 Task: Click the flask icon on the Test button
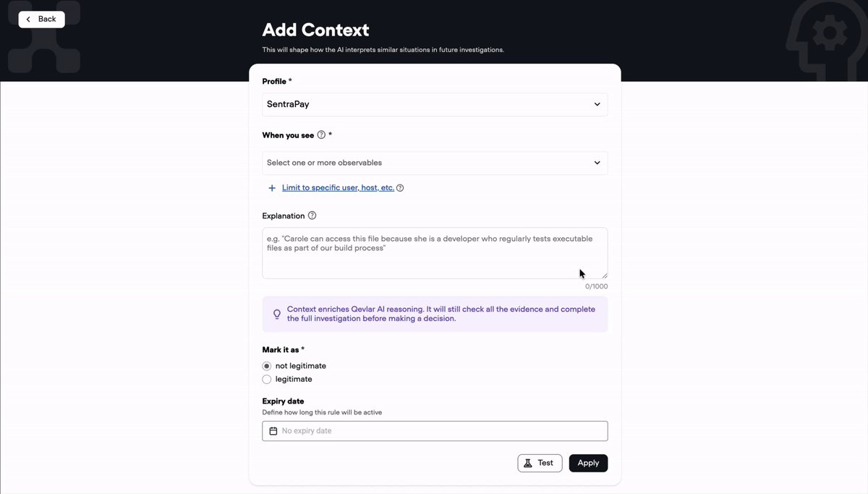coord(528,463)
